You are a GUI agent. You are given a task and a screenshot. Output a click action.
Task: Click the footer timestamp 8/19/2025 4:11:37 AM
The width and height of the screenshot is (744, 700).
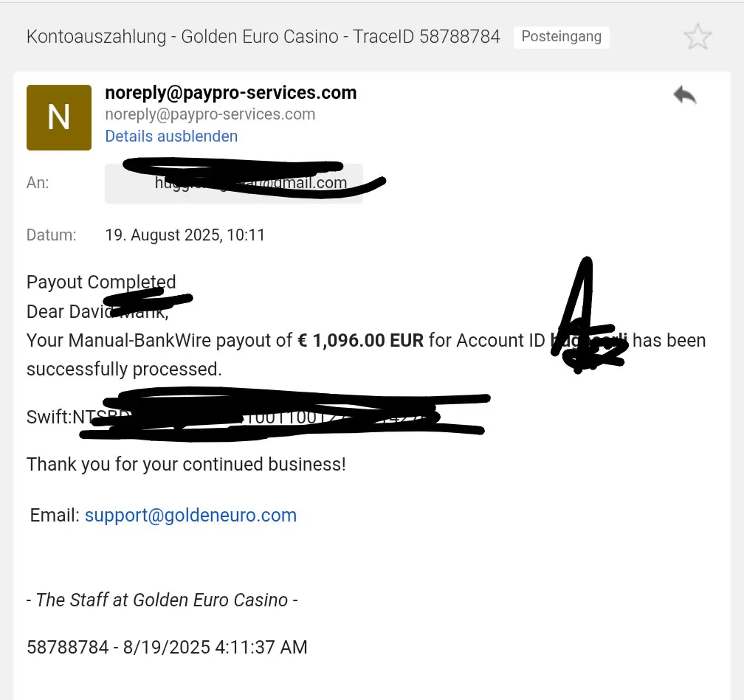pyautogui.click(x=215, y=647)
